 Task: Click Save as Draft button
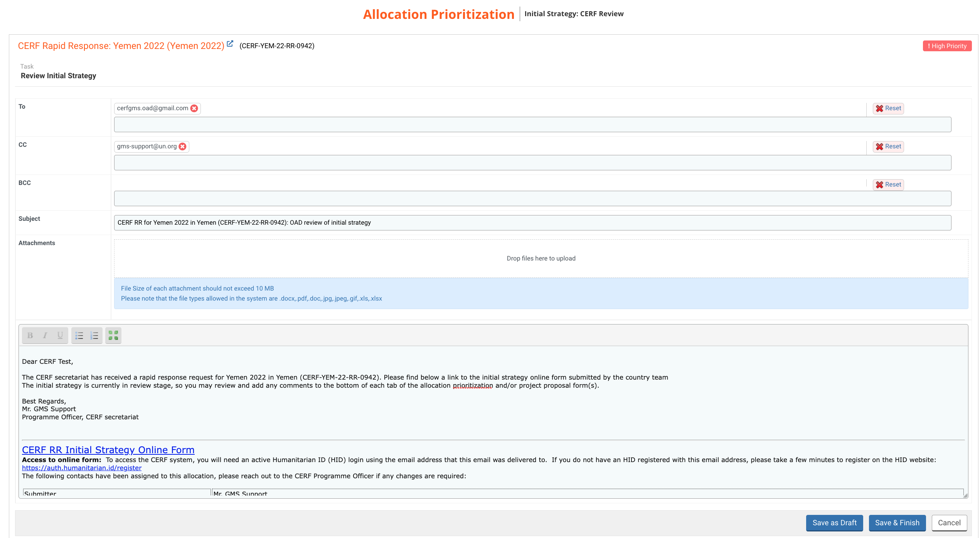[834, 523]
